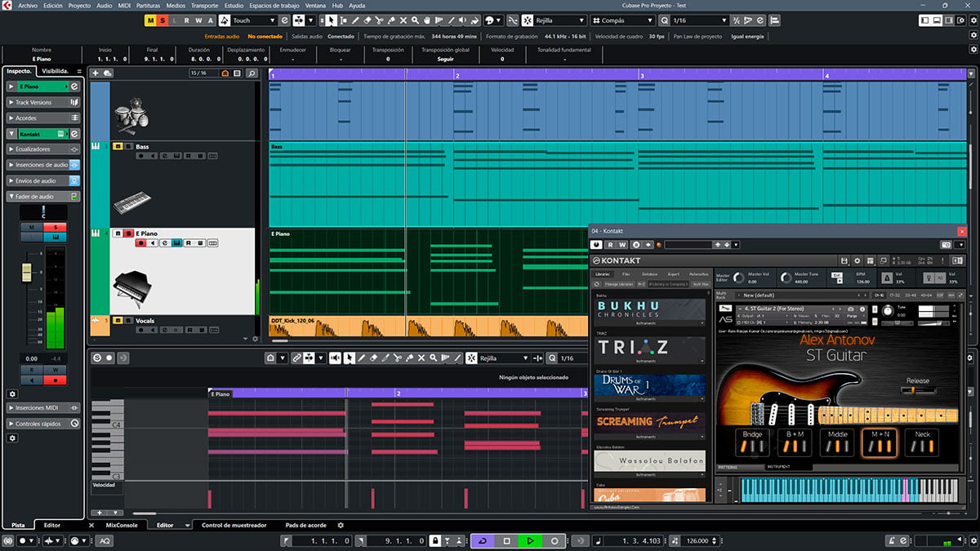Viewport: 980px width, 551px height.
Task: Expand Acordes inspector section
Action: [x=43, y=118]
